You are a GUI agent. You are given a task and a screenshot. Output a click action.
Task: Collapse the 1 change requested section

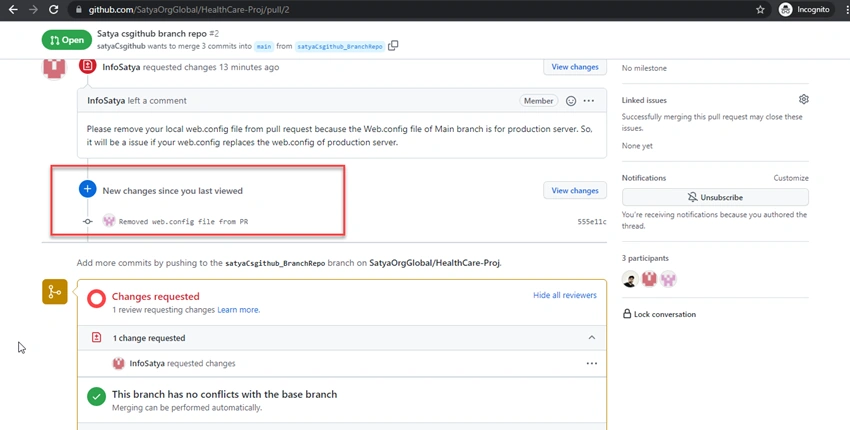pyautogui.click(x=591, y=337)
